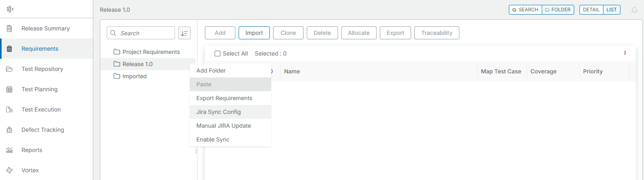Open Reports chart icon in sidebar

9,150
